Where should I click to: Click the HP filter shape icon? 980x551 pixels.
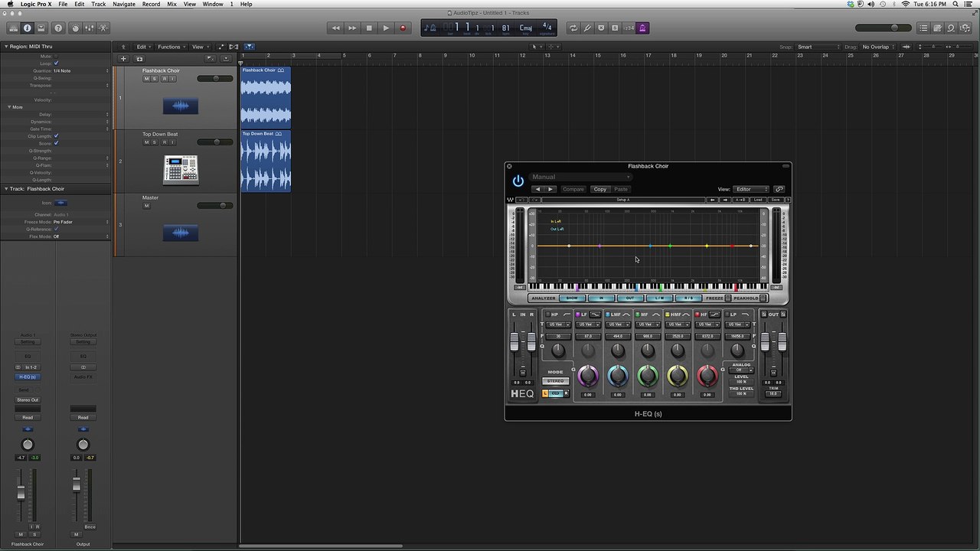(567, 315)
